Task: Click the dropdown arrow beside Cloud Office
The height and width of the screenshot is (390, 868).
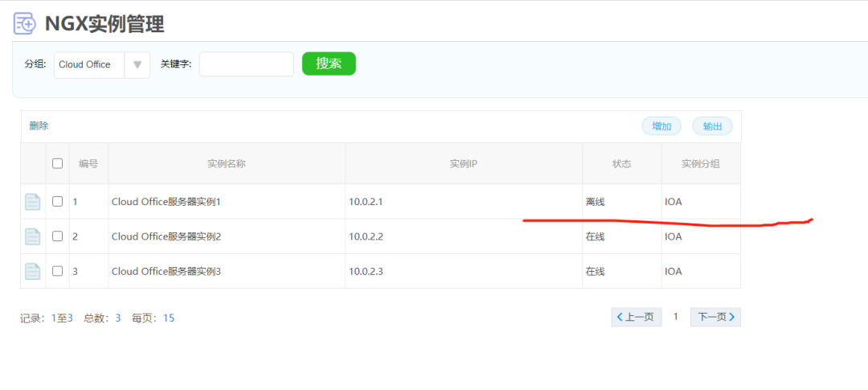Action: (138, 65)
